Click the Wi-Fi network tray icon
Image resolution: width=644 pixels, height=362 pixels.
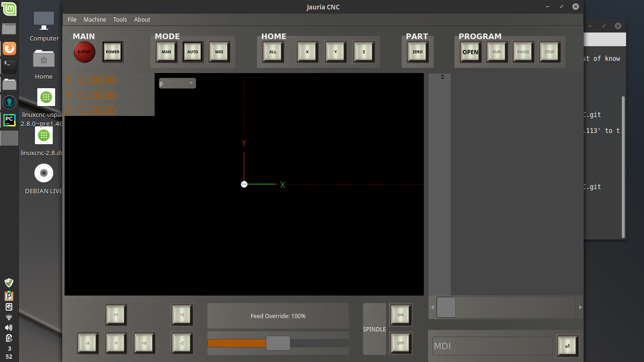tap(9, 317)
